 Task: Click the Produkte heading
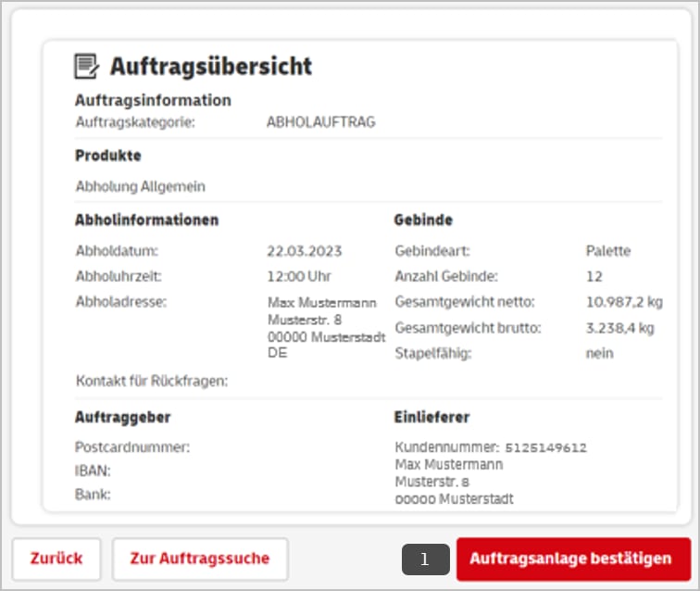pyautogui.click(x=108, y=156)
